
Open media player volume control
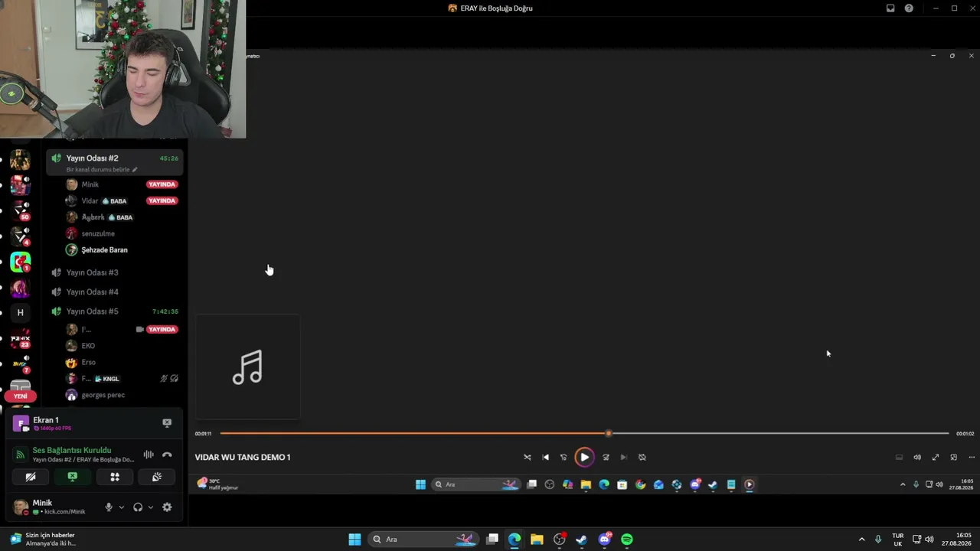tap(917, 457)
